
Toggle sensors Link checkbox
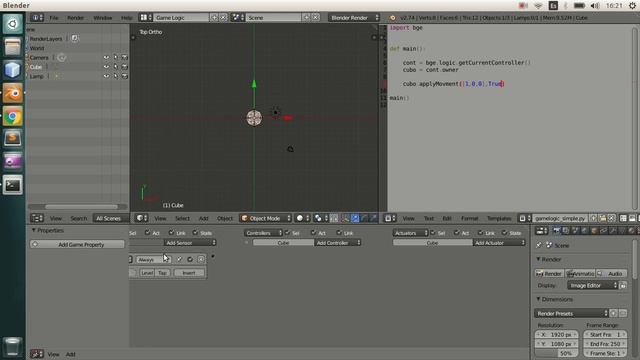click(x=171, y=233)
